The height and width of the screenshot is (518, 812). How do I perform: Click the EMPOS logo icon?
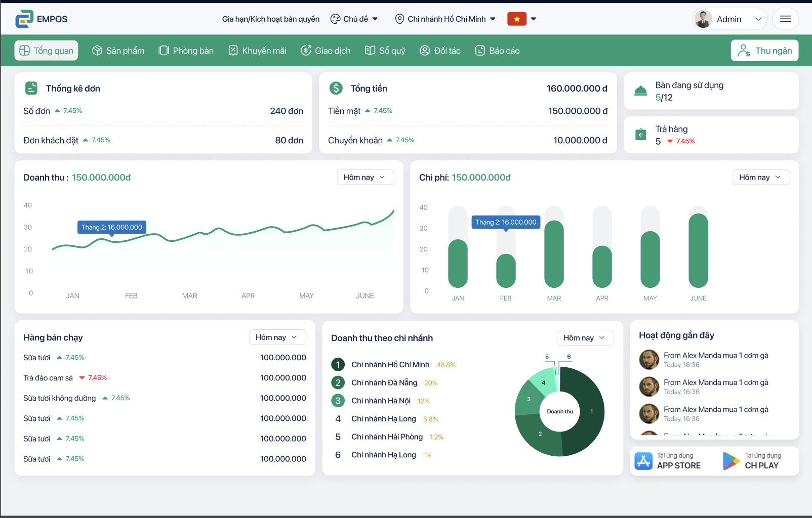pyautogui.click(x=24, y=19)
